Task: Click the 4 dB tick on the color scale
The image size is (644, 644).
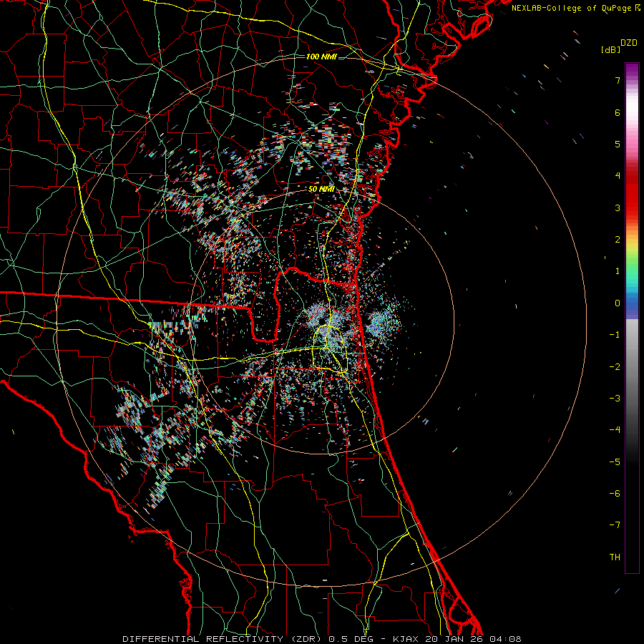Action: [618, 176]
